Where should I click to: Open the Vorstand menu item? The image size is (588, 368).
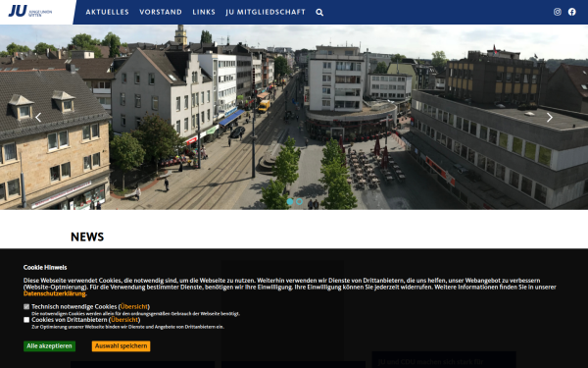161,12
